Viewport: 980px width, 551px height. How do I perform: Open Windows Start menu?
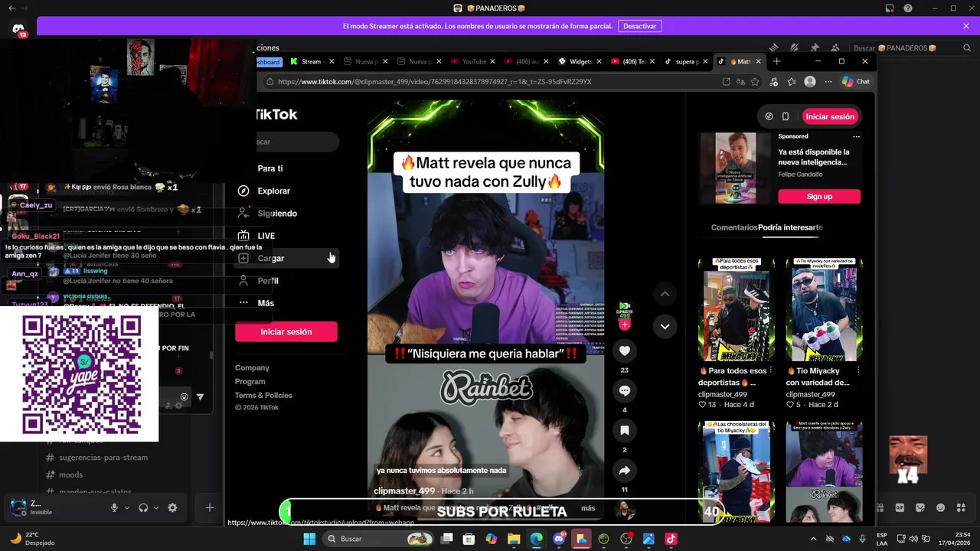[x=309, y=539]
